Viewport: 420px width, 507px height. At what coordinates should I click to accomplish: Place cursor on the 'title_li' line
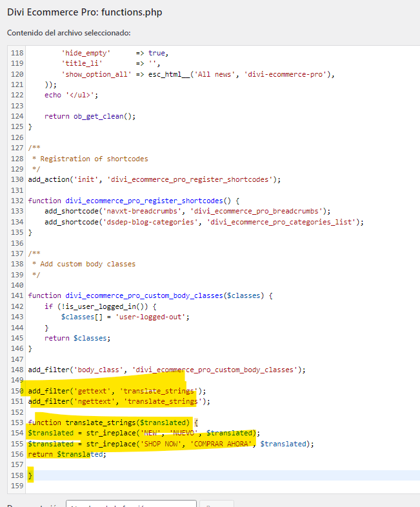point(110,63)
